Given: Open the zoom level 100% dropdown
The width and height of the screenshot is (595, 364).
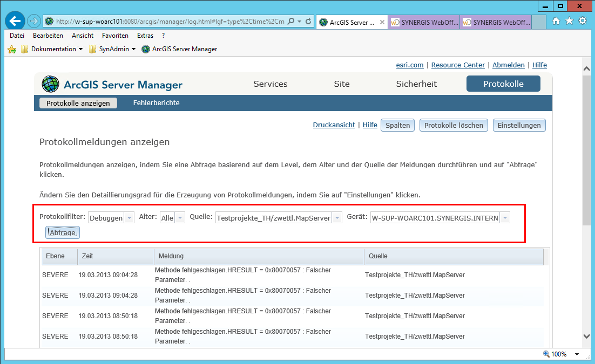Looking at the screenshot, I should coord(577,354).
